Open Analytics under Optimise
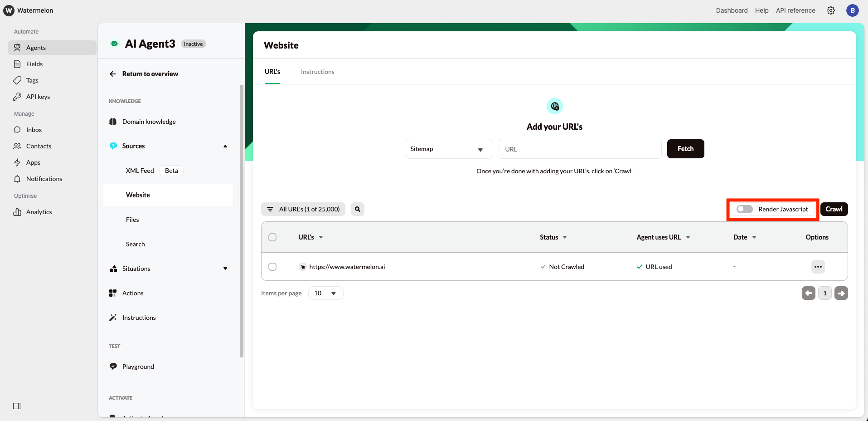868x421 pixels. coord(39,211)
